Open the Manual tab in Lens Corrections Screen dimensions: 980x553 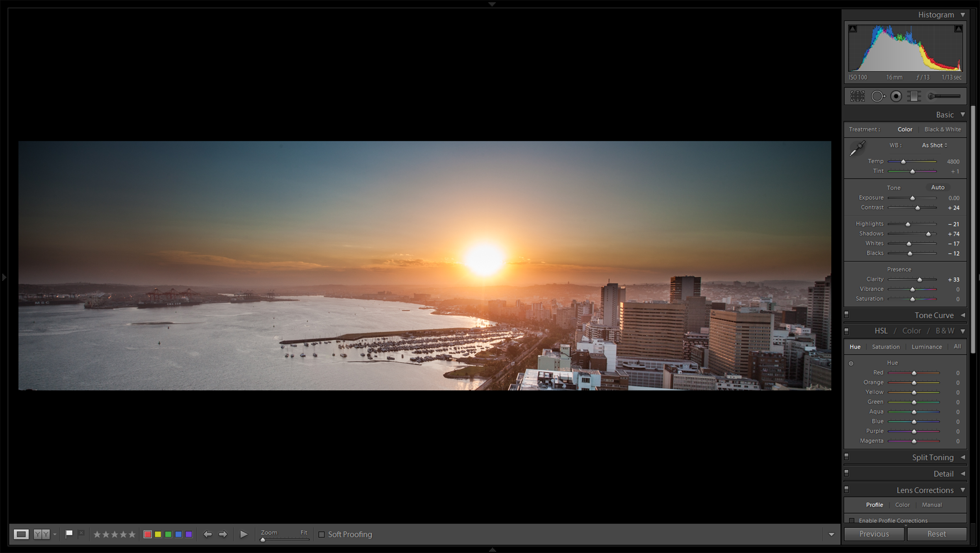(x=931, y=505)
